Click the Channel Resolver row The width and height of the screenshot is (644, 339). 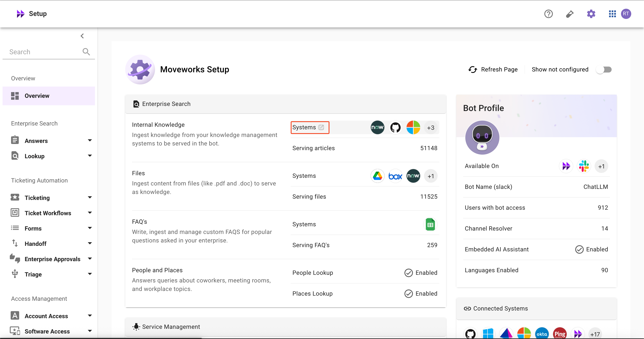click(536, 228)
